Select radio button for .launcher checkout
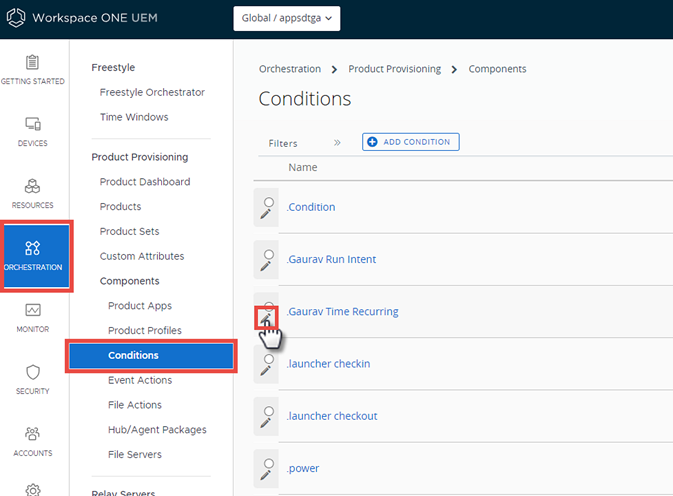This screenshot has height=496, width=673. [269, 411]
